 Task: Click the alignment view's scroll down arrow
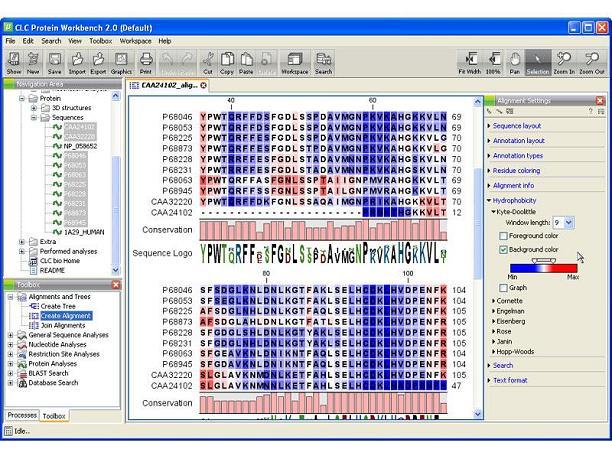tap(478, 414)
